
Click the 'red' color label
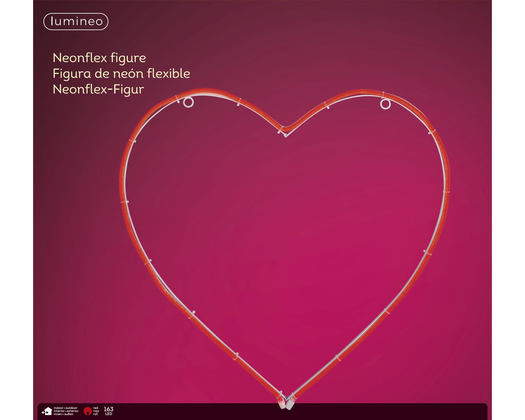[95, 408]
